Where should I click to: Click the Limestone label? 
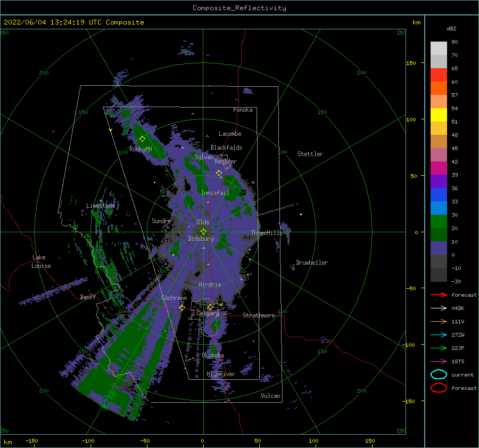[101, 206]
